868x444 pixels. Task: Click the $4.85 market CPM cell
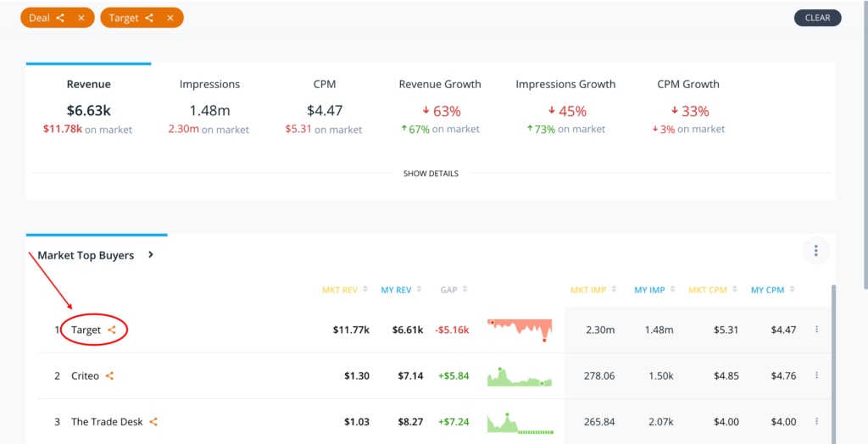click(726, 376)
